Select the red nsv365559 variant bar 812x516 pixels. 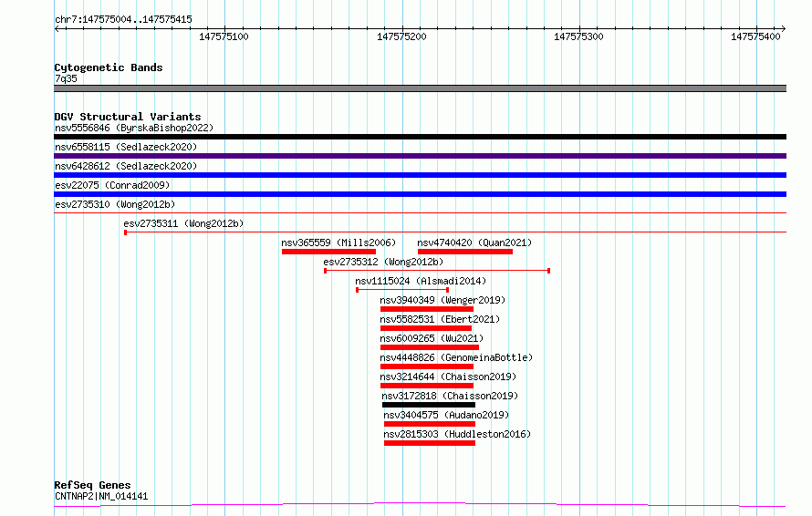tap(328, 252)
